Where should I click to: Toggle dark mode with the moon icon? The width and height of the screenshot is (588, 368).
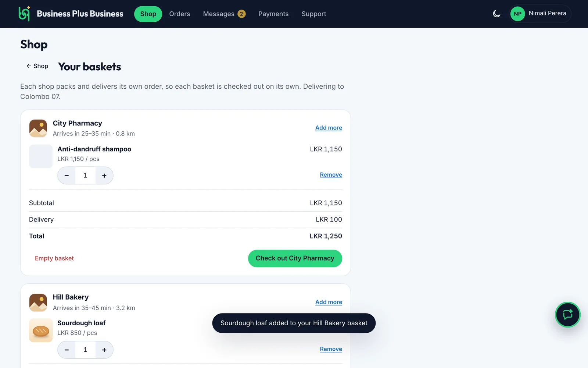pyautogui.click(x=496, y=14)
